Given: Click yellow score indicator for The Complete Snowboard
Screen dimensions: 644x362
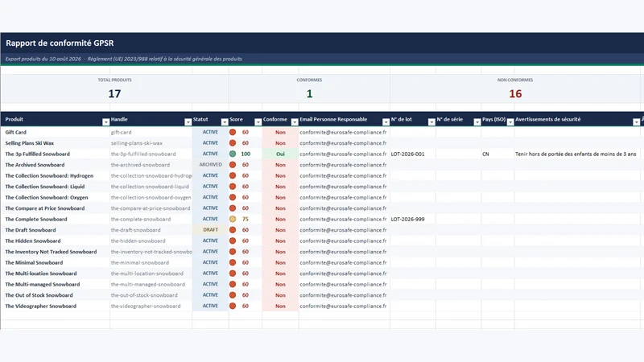Looking at the screenshot, I should click(233, 219).
